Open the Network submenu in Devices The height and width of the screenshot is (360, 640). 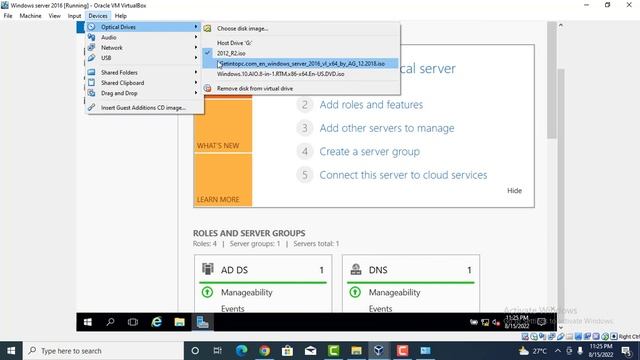[144, 47]
